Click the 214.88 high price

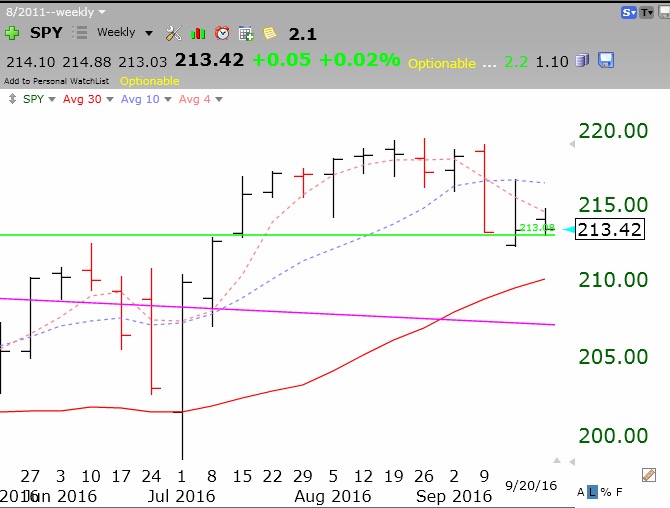pyautogui.click(x=87, y=62)
